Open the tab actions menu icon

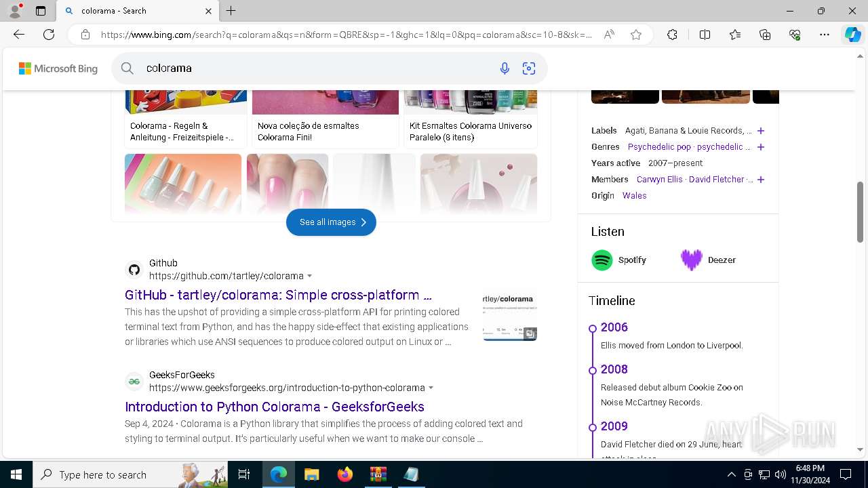click(41, 11)
